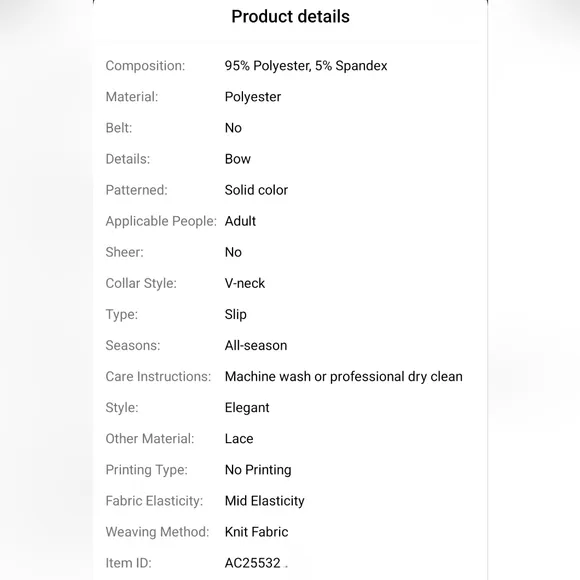Select the Mid Elasticity value
Viewport: 580px width, 580px height.
click(265, 501)
